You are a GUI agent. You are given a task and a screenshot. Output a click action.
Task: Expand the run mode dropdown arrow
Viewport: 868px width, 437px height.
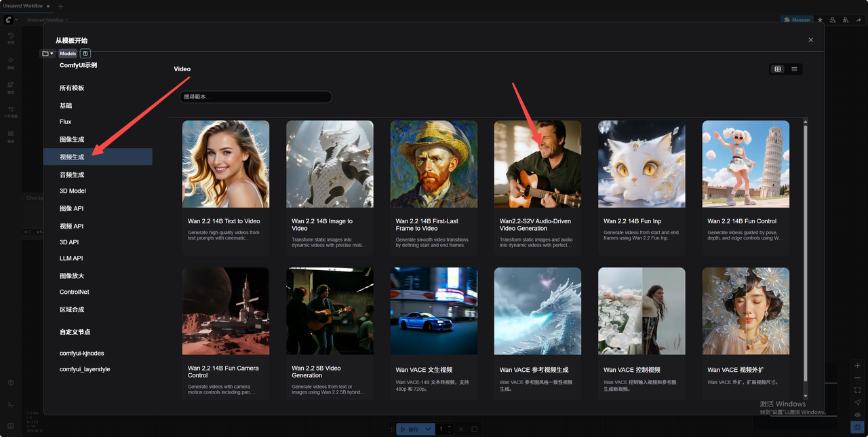click(429, 429)
